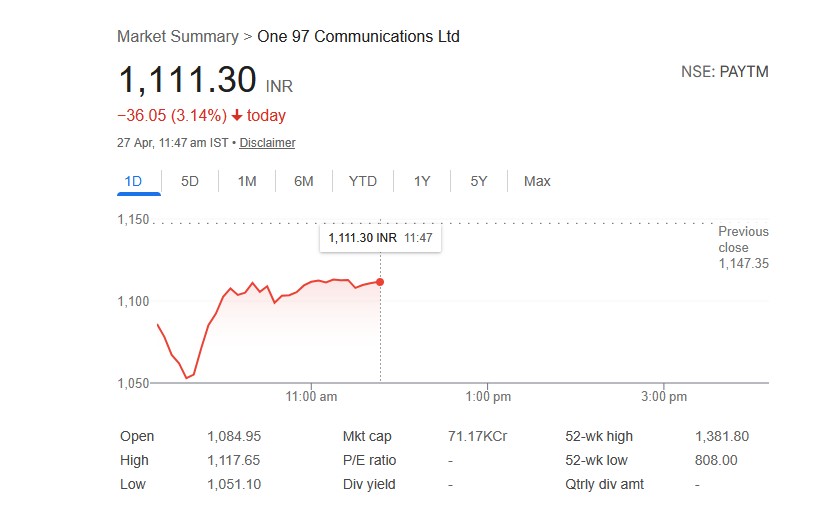The width and height of the screenshot is (819, 515).
Task: Click the Open price 1,084.95
Action: pyautogui.click(x=234, y=436)
